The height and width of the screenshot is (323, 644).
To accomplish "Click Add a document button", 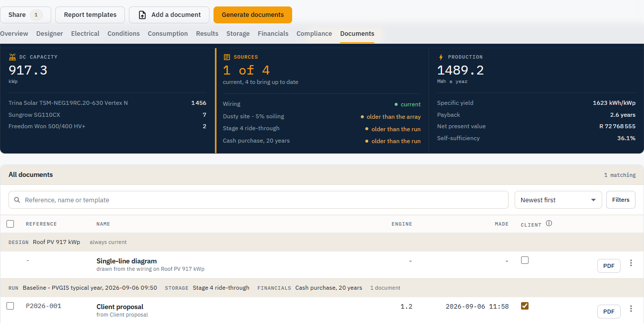I will (169, 15).
